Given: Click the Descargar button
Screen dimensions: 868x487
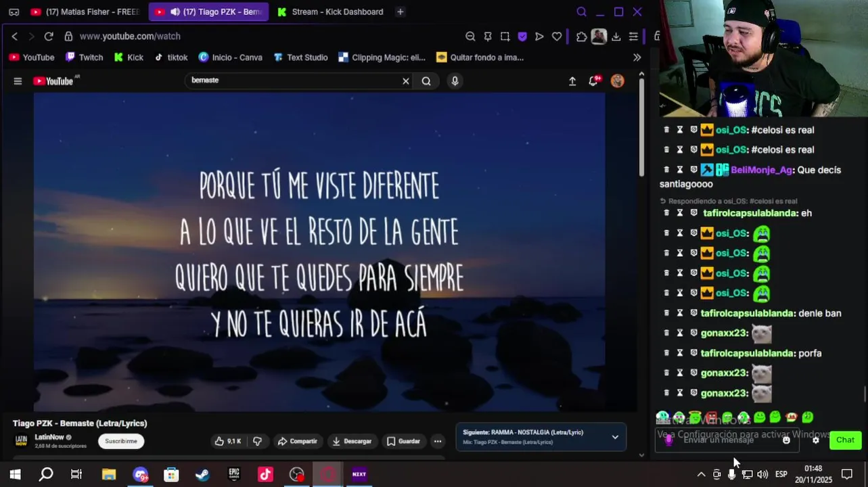Looking at the screenshot, I should pos(351,441).
